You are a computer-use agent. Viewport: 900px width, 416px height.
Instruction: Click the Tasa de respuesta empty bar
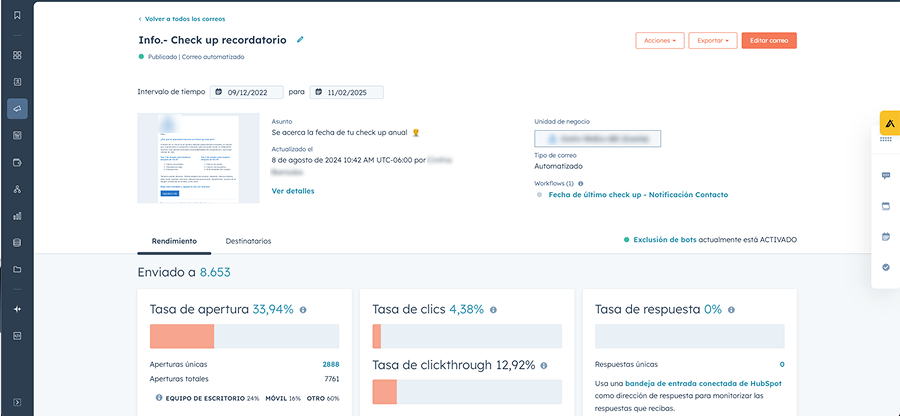(x=690, y=336)
